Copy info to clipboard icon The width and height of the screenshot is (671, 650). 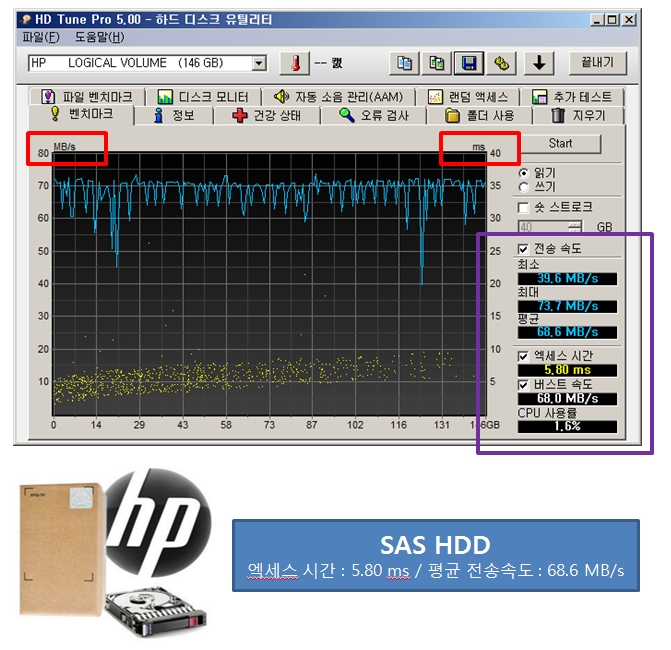pos(404,63)
